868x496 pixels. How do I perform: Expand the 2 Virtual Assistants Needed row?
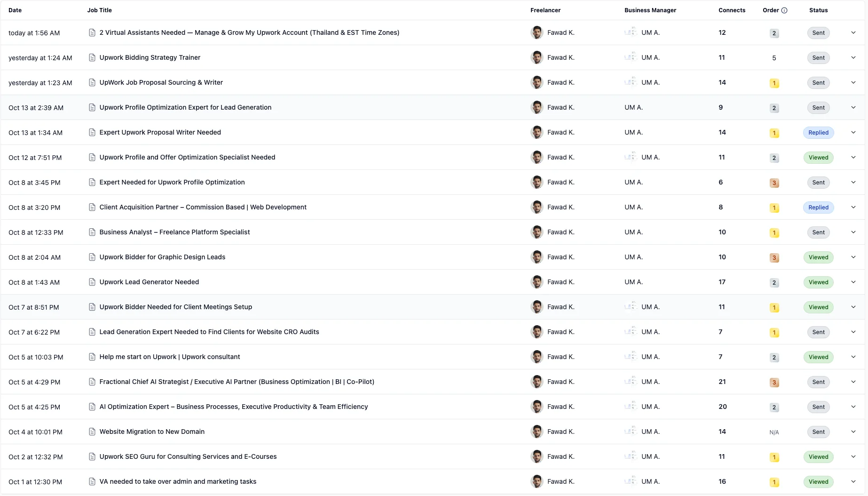pyautogui.click(x=853, y=32)
